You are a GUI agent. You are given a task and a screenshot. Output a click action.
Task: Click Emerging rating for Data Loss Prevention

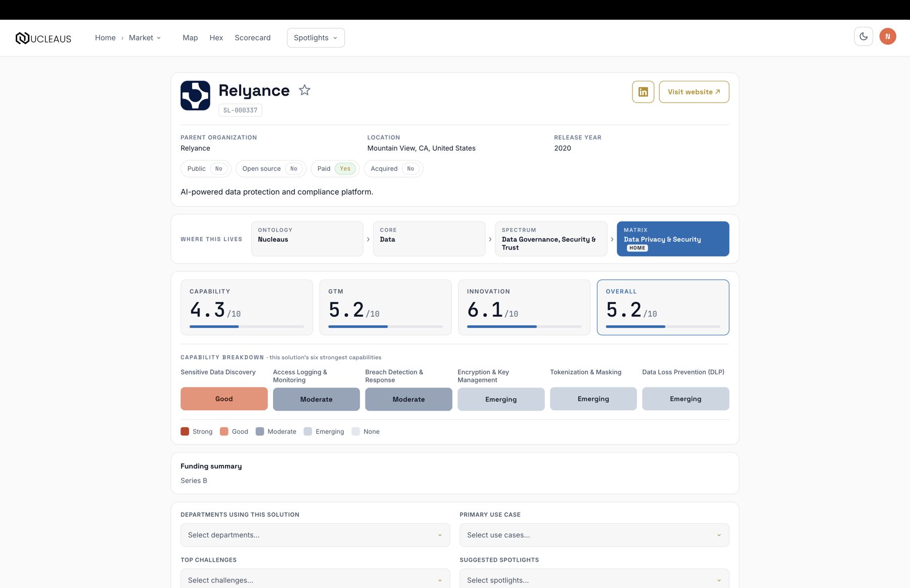pyautogui.click(x=686, y=399)
